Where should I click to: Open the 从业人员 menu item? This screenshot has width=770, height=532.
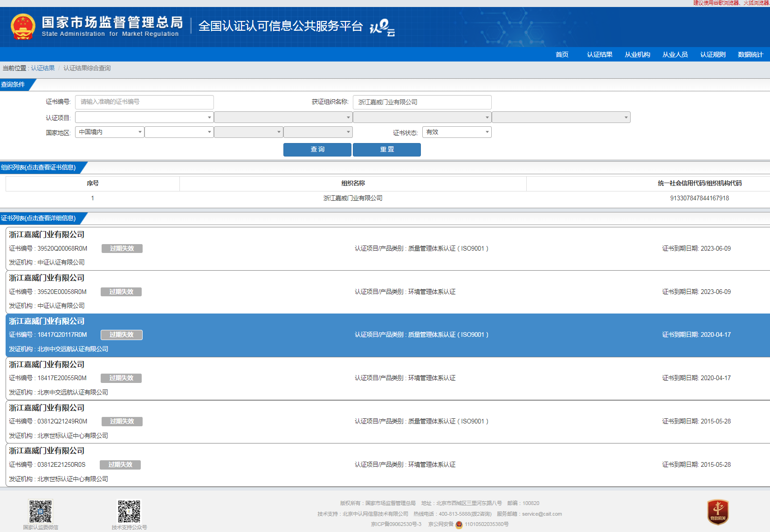click(x=675, y=55)
